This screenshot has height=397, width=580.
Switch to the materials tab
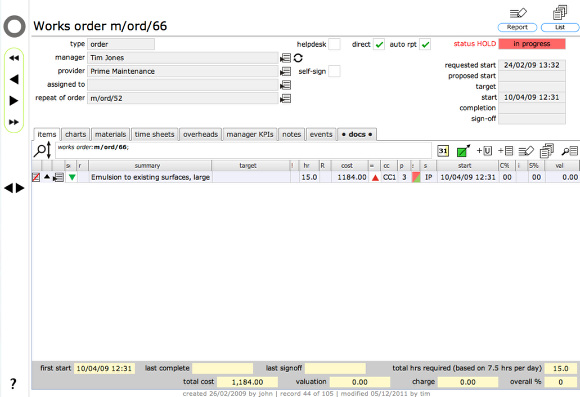(110, 134)
